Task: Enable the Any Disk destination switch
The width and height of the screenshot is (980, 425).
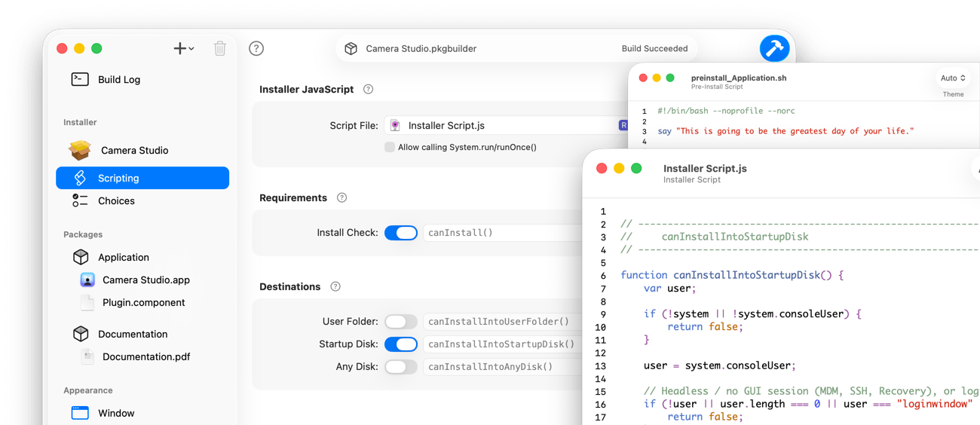Action: pos(400,367)
